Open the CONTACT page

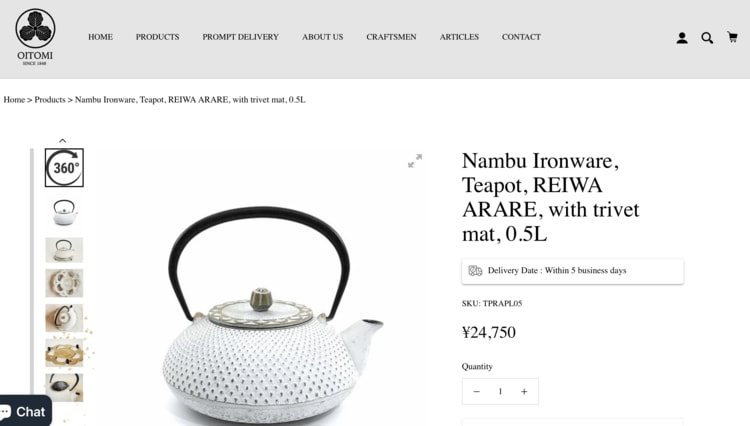coord(521,37)
